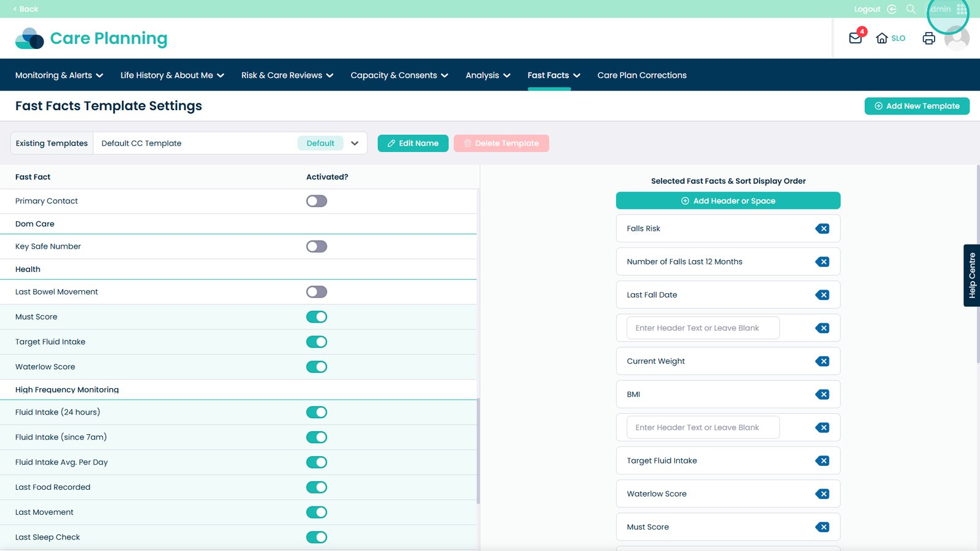Image resolution: width=980 pixels, height=551 pixels.
Task: Remove BMI from the display order list
Action: (823, 395)
